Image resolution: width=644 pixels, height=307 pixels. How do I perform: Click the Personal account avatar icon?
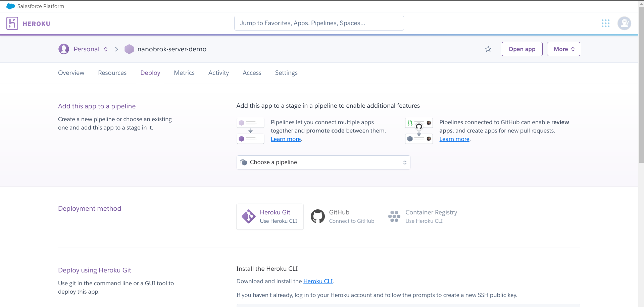(63, 49)
